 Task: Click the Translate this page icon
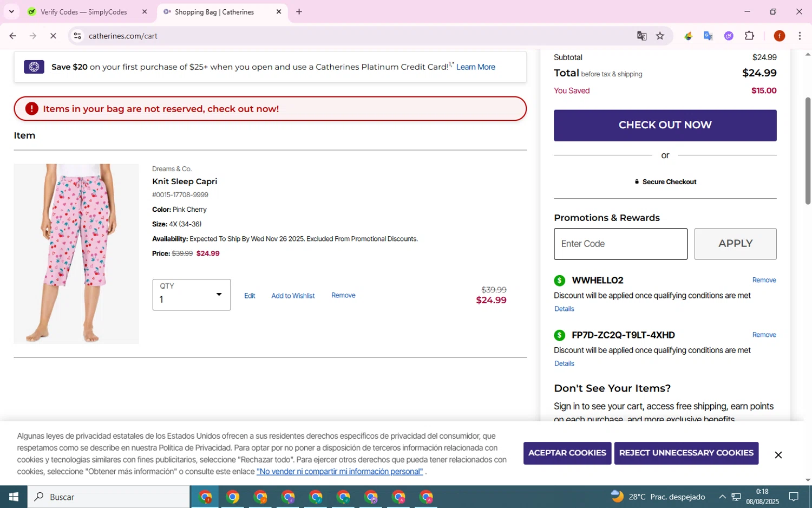pyautogui.click(x=641, y=36)
